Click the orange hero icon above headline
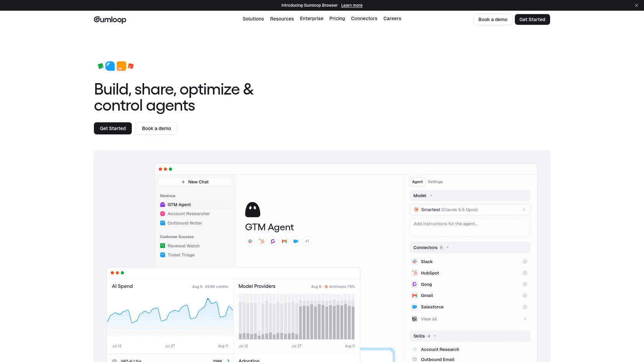Image resolution: width=644 pixels, height=362 pixels. tap(122, 66)
